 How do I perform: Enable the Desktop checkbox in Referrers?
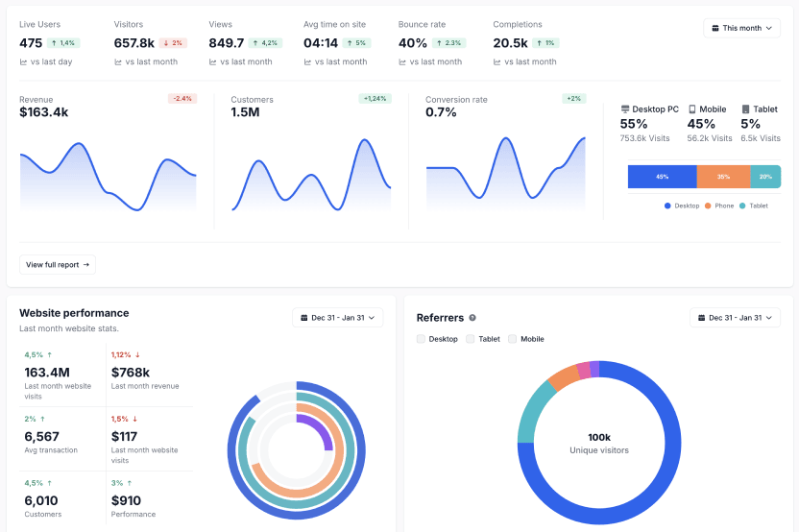click(421, 339)
